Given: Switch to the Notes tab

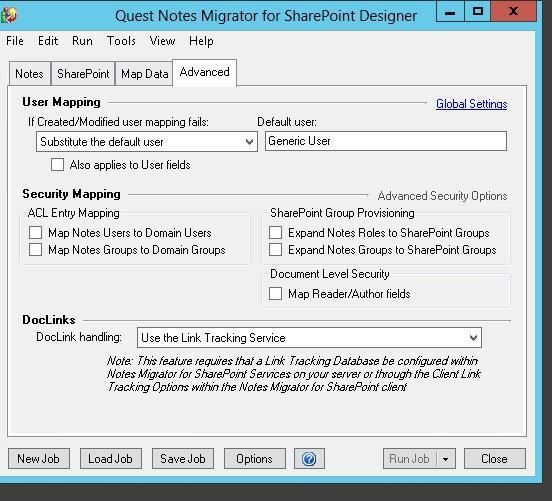Looking at the screenshot, I should tap(29, 74).
